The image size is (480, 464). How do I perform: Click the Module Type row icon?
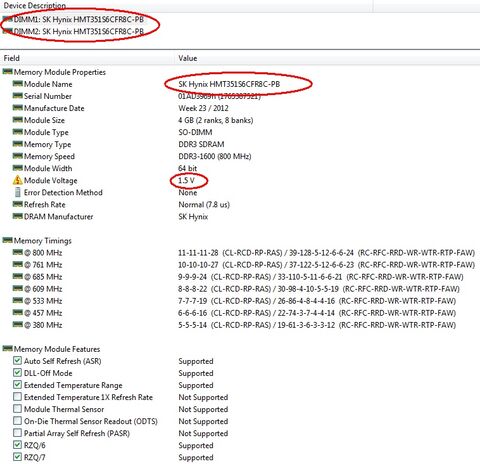pyautogui.click(x=18, y=132)
